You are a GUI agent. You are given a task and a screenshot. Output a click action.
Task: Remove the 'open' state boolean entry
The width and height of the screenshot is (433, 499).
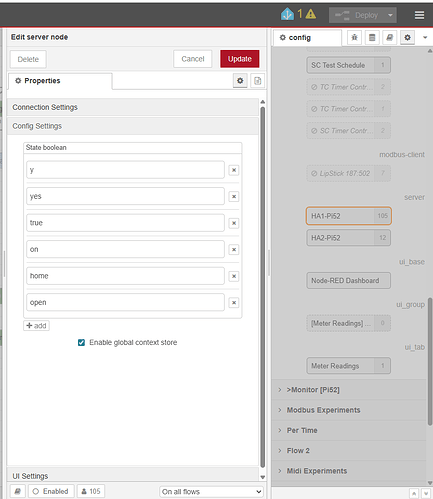click(234, 303)
